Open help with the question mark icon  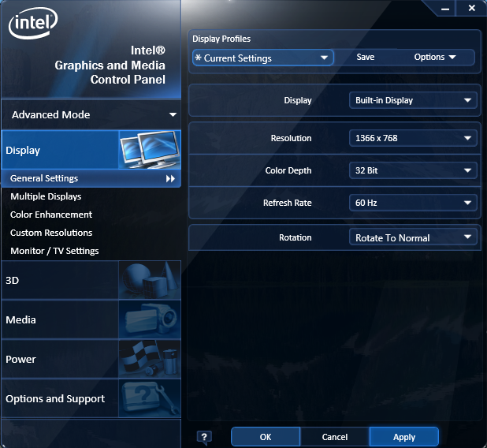pos(204,437)
